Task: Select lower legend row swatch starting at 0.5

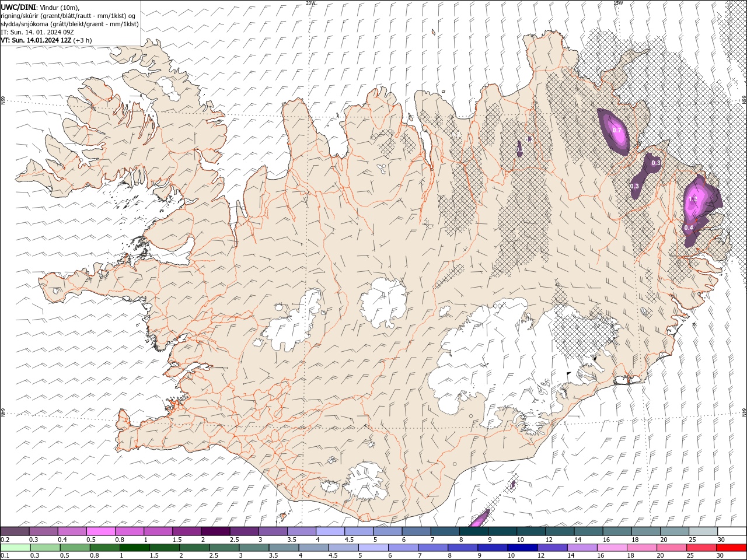Action: [75, 548]
